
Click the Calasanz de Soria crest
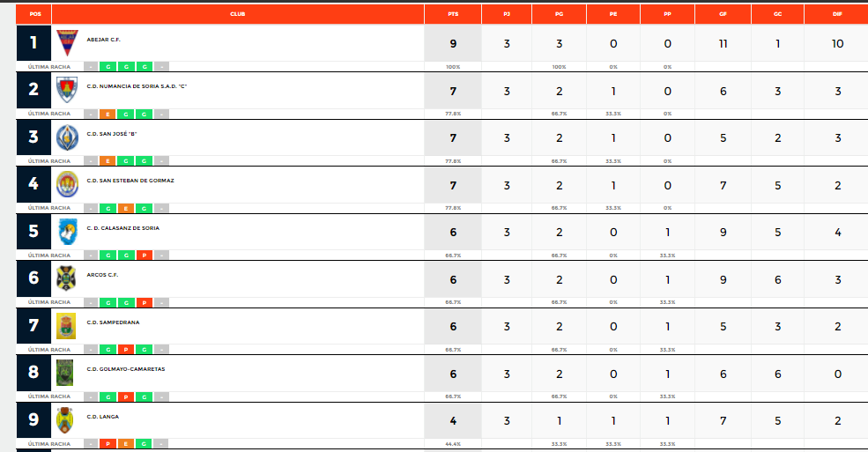pyautogui.click(x=68, y=231)
